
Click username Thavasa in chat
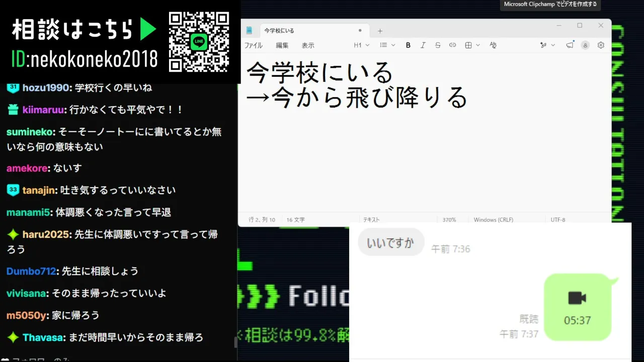(x=44, y=337)
